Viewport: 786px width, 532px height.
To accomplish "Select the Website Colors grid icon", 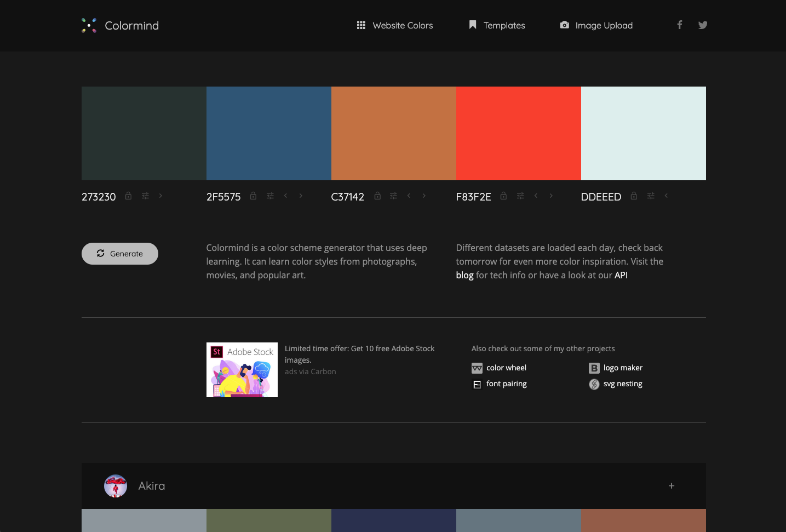I will [361, 25].
